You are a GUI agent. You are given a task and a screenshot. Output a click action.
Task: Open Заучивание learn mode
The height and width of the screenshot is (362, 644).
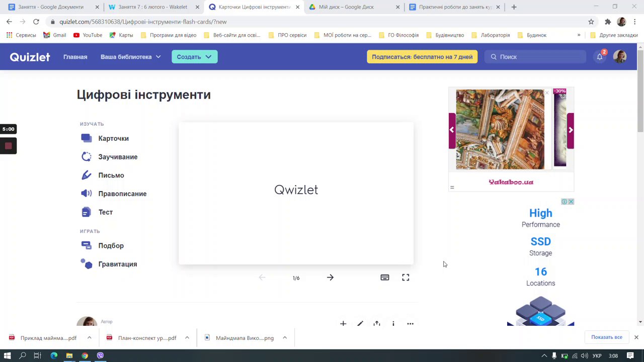tap(109, 157)
